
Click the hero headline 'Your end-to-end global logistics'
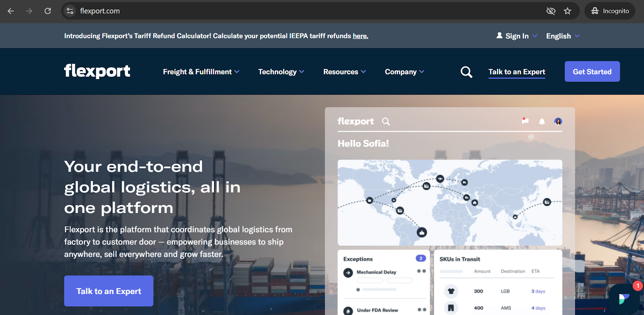[152, 187]
